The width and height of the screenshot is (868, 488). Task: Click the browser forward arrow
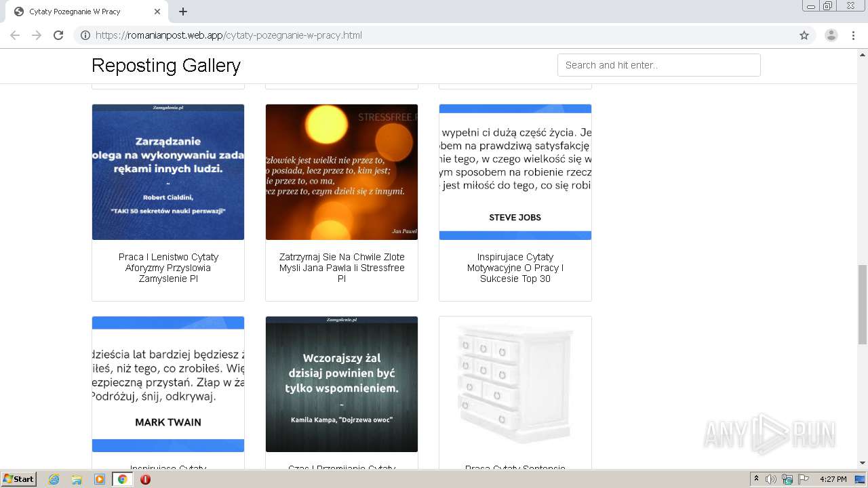click(37, 35)
